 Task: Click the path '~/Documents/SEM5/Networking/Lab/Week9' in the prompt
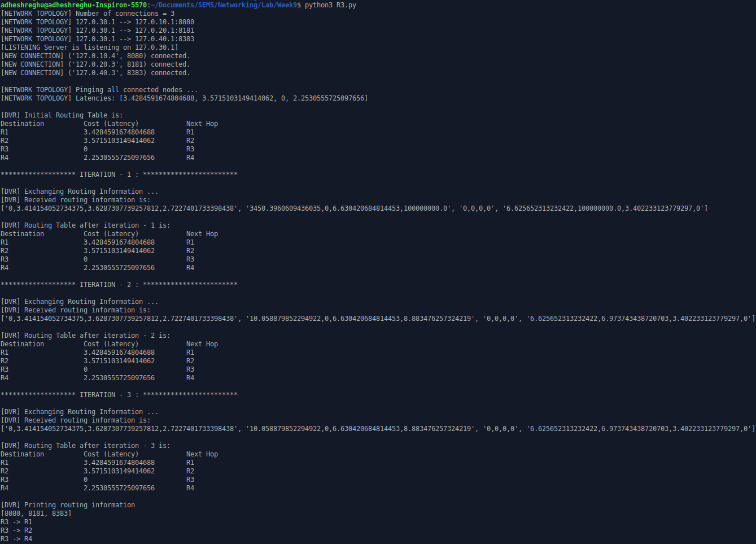click(224, 5)
